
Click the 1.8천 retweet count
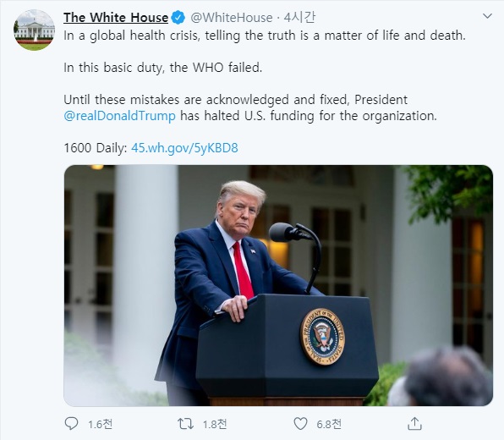click(x=215, y=424)
